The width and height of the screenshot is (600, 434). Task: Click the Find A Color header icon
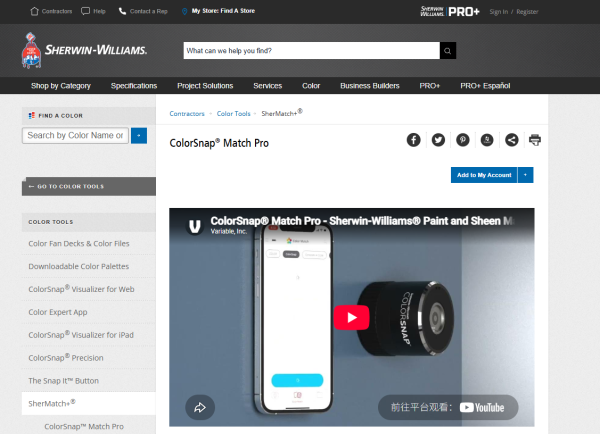pyautogui.click(x=32, y=116)
